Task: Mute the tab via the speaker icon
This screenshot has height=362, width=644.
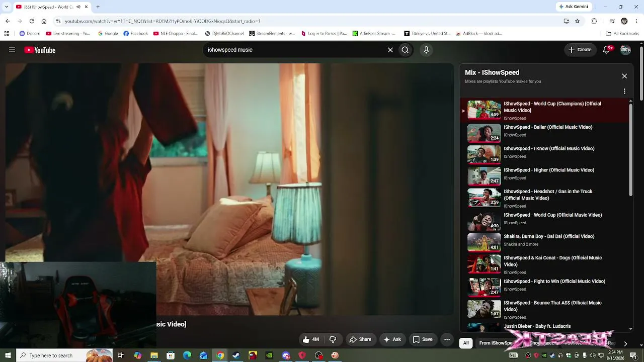Action: tap(78, 7)
